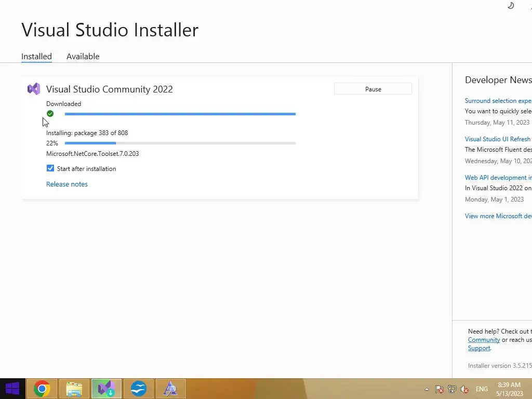Viewport: 532px width, 399px height.
Task: Show hidden system tray icons arrow
Action: tap(427, 389)
